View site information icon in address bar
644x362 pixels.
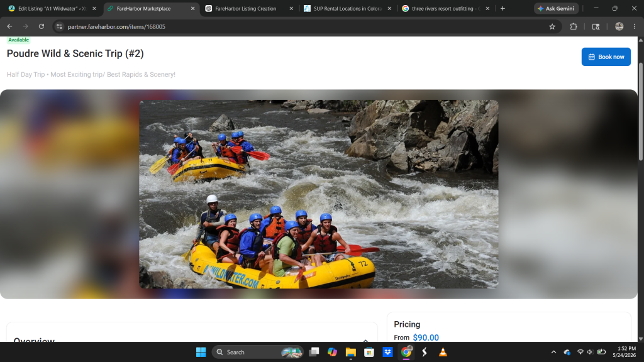pyautogui.click(x=59, y=26)
